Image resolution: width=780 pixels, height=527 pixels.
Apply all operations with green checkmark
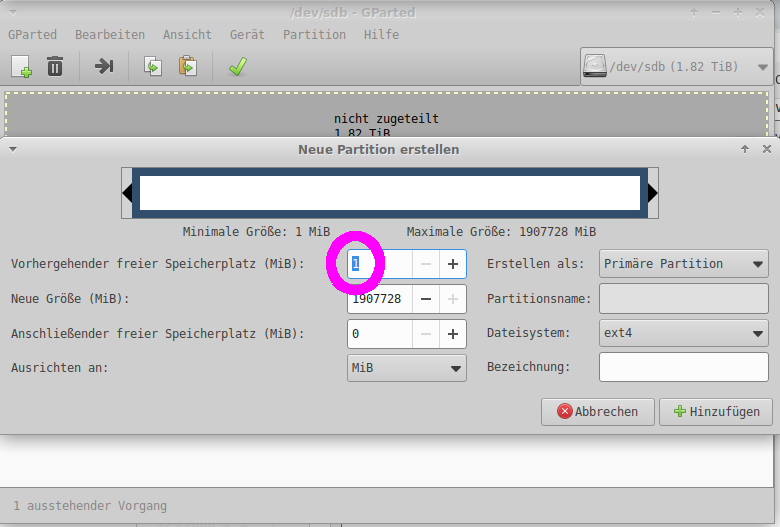pyautogui.click(x=238, y=66)
